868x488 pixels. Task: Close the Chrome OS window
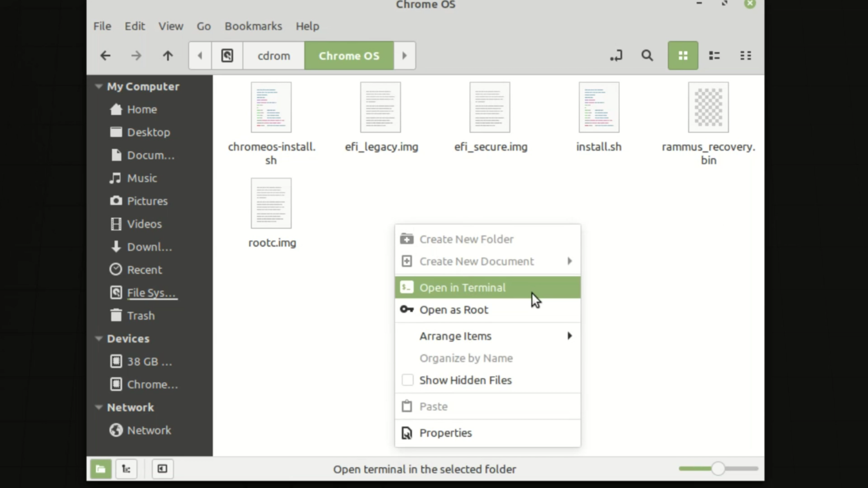tap(750, 4)
